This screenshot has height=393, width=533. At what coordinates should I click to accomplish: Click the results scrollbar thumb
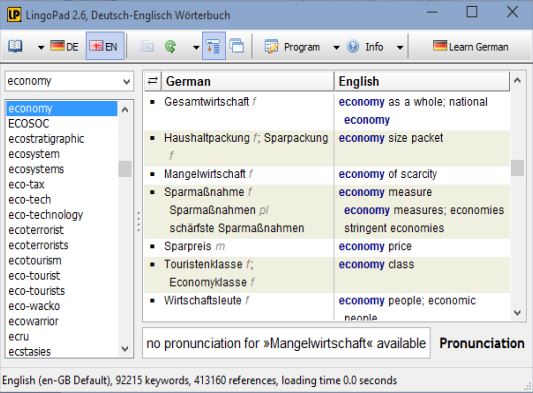click(517, 168)
